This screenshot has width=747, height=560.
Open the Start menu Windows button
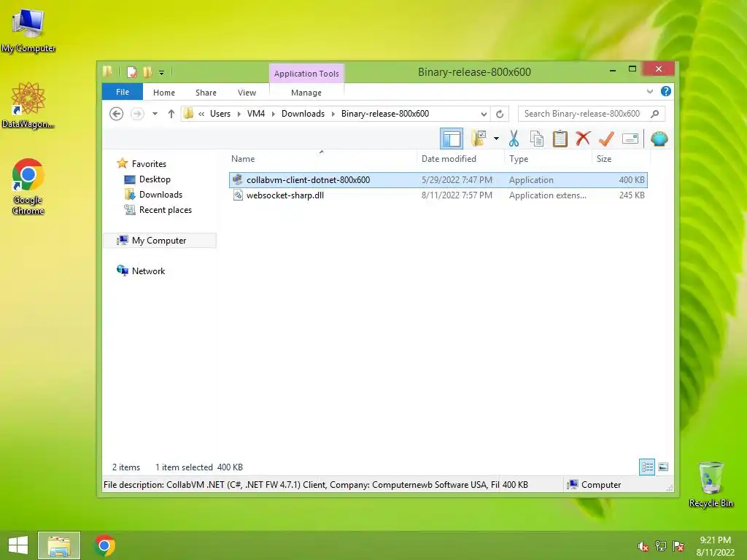[x=18, y=545]
